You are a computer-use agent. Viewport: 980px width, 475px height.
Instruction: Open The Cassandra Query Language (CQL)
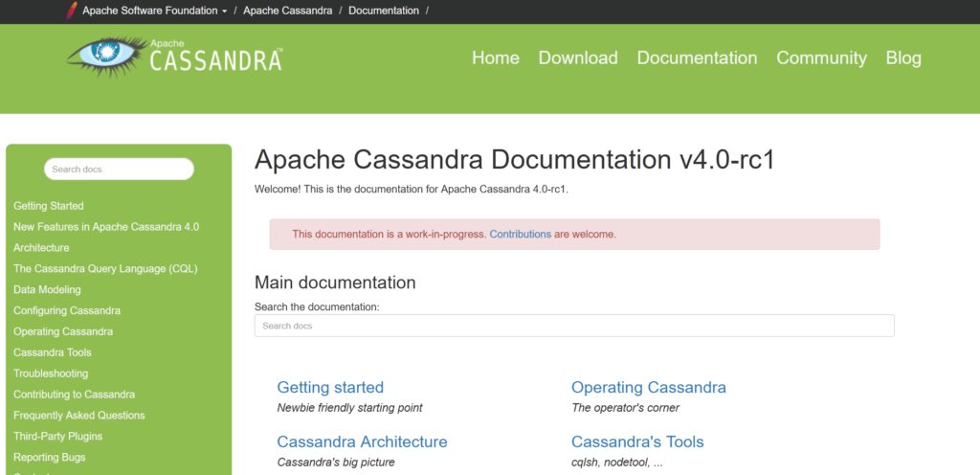(x=105, y=269)
